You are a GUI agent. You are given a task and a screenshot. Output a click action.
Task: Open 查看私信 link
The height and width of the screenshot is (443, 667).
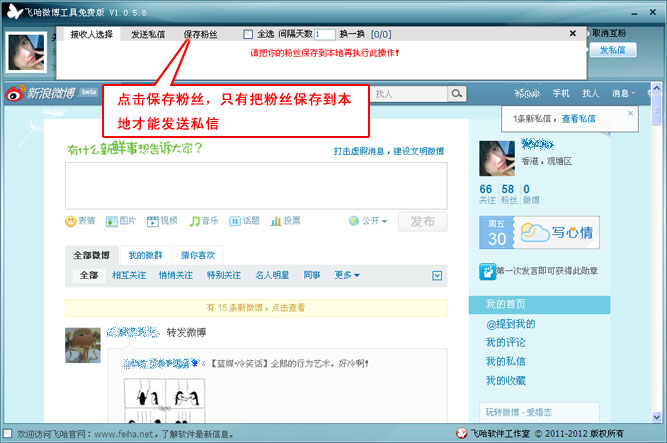pos(579,119)
